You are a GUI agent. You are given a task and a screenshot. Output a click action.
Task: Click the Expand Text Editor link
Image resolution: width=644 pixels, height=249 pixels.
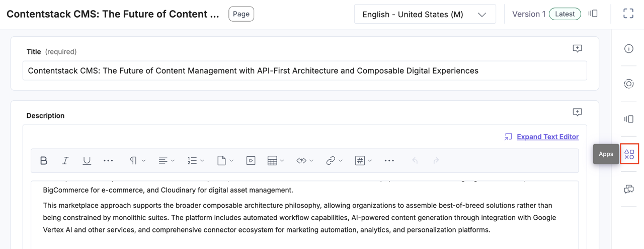tap(547, 137)
